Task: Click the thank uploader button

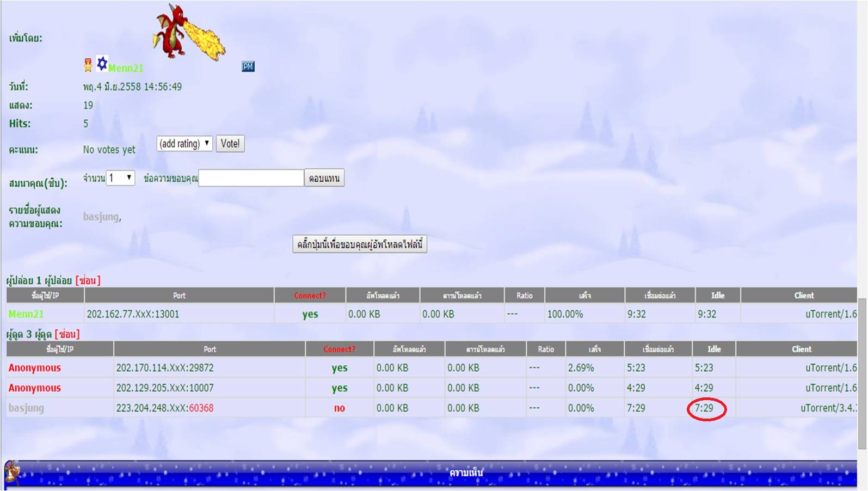Action: (360, 244)
